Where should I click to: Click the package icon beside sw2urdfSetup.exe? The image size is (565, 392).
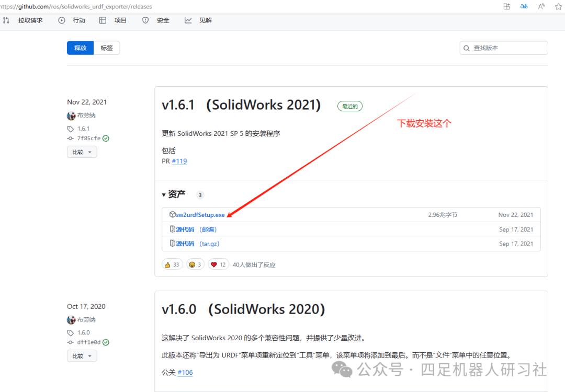(173, 214)
